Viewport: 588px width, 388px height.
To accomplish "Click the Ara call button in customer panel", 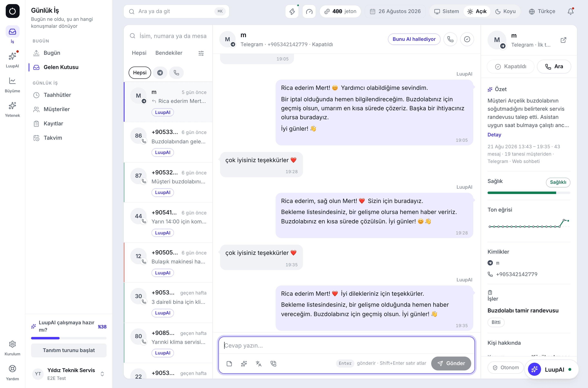I will (x=554, y=67).
